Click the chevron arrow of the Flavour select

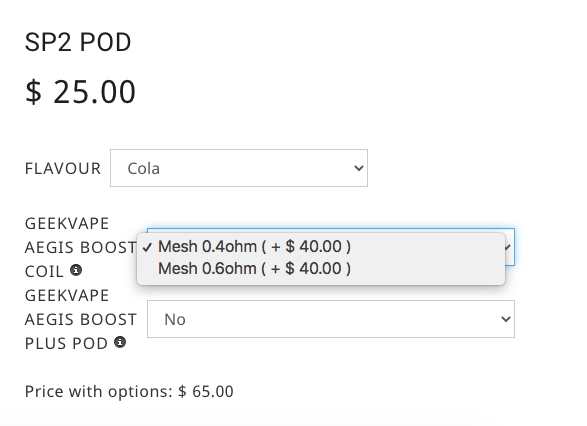coord(359,168)
